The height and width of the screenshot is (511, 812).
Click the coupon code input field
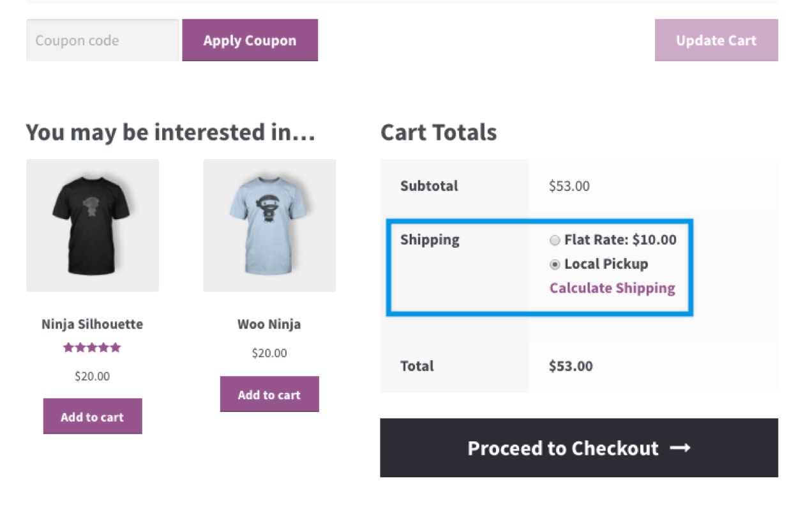(101, 40)
